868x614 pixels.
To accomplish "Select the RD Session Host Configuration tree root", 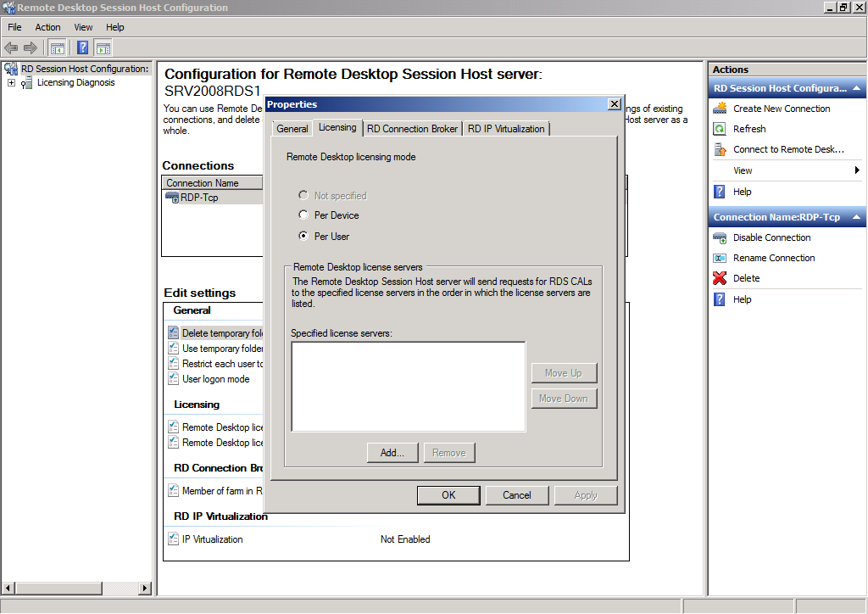I will click(x=85, y=69).
